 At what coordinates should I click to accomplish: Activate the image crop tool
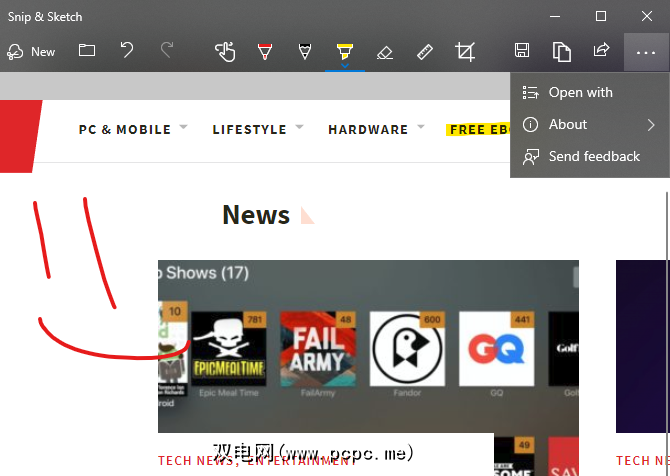465,52
